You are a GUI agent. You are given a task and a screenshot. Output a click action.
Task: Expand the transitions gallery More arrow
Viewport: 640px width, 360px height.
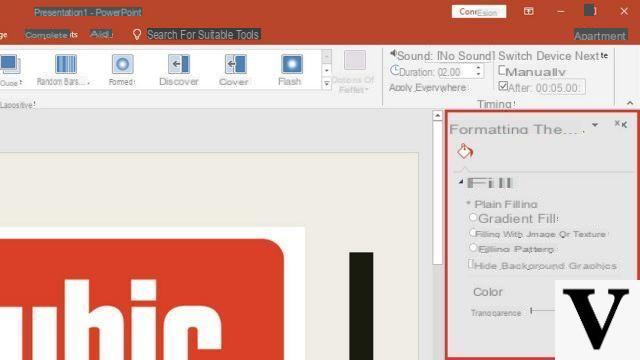[x=327, y=83]
